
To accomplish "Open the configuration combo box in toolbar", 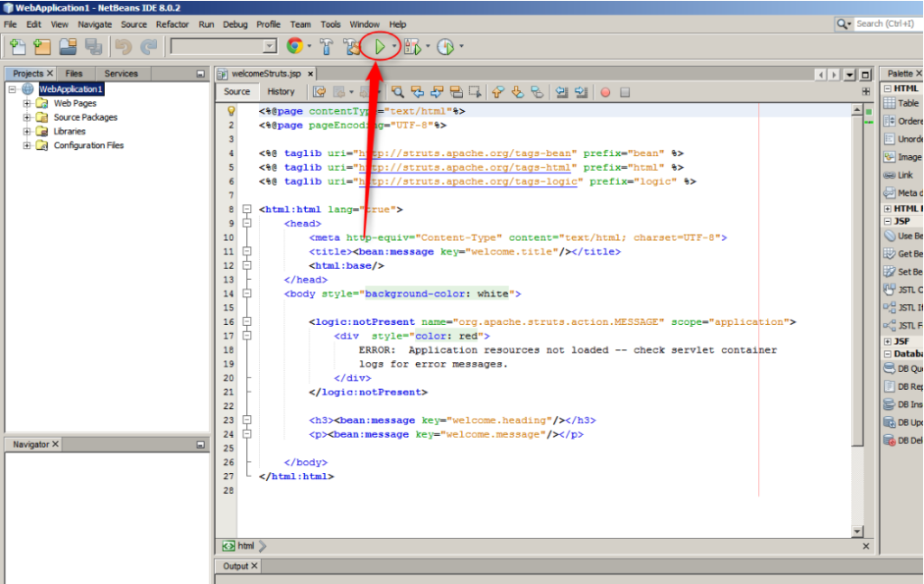I will (x=224, y=46).
